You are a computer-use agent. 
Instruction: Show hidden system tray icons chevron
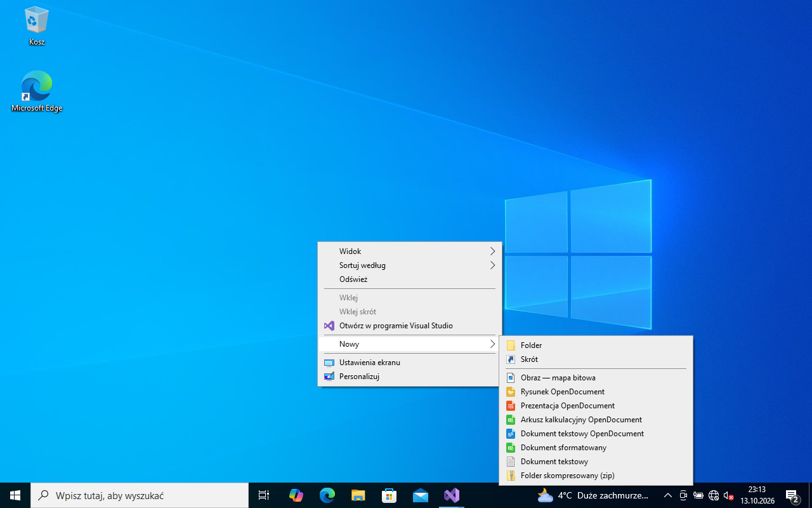pos(667,495)
